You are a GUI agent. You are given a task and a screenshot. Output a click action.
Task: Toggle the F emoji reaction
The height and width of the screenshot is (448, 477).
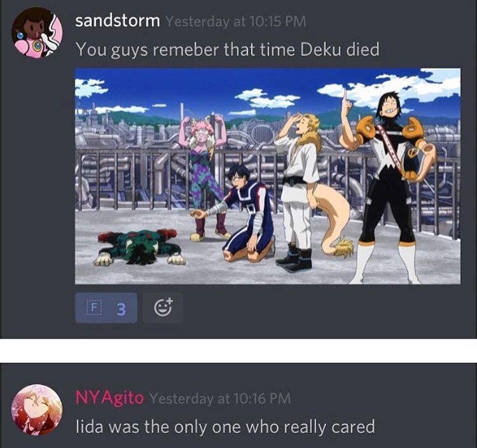(106, 308)
